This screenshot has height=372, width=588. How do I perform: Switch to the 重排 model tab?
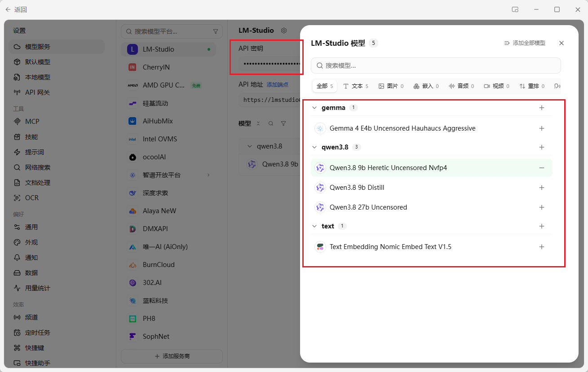(x=532, y=86)
